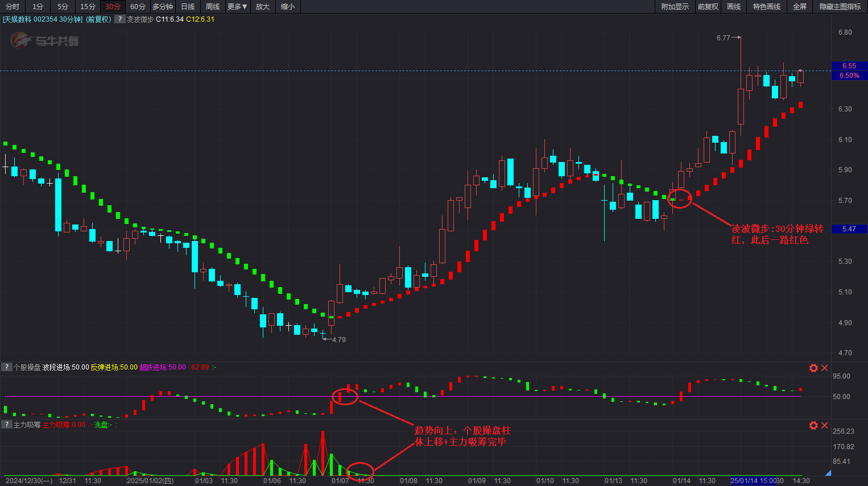Click the 6.55 current price label
Viewport: 868px width, 486px height.
pos(849,66)
